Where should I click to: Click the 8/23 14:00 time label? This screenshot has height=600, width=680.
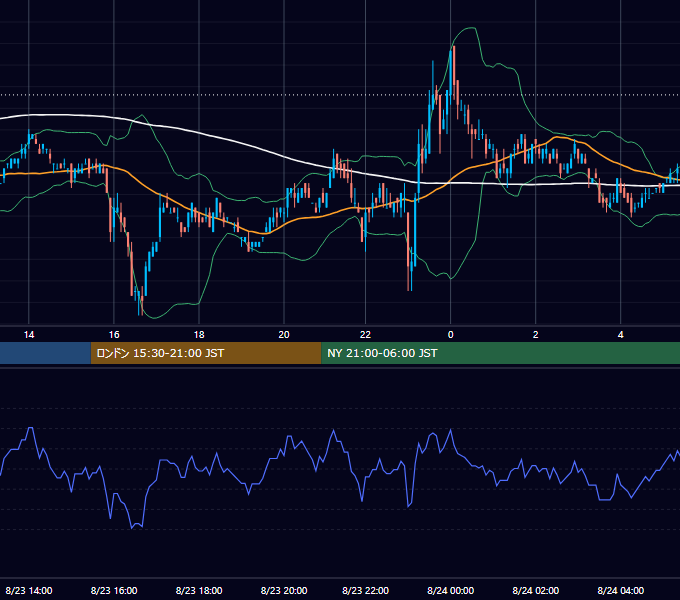click(29, 590)
